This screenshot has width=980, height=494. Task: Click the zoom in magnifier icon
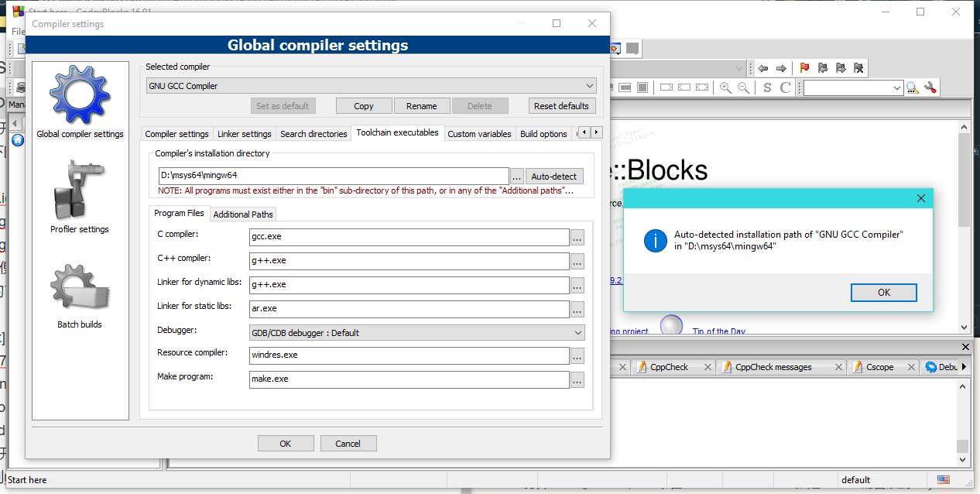tap(725, 87)
